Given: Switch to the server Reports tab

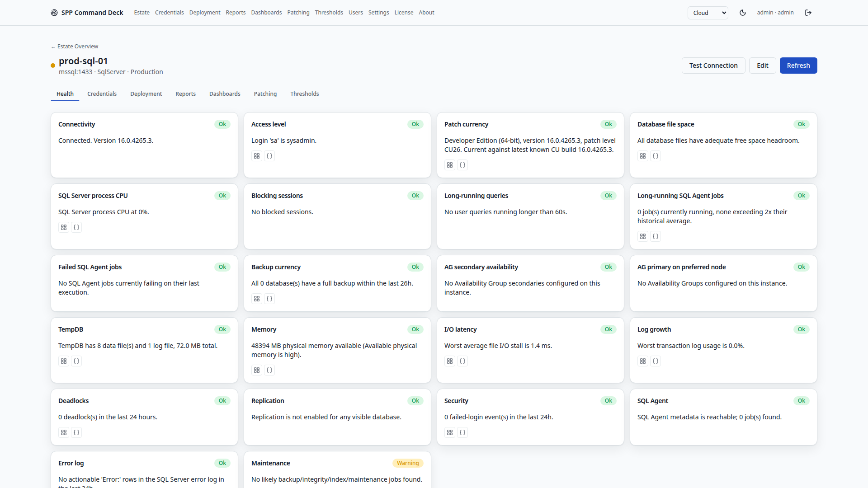Looking at the screenshot, I should click(x=185, y=94).
